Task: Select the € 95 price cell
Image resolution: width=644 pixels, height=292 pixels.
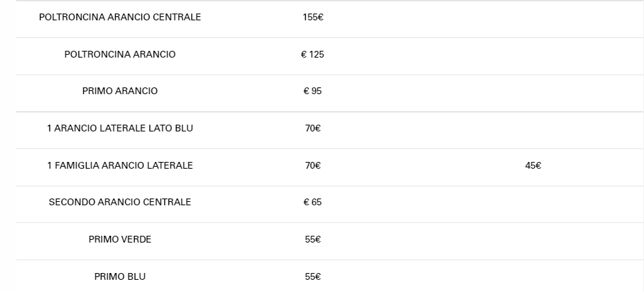Action: (x=313, y=91)
